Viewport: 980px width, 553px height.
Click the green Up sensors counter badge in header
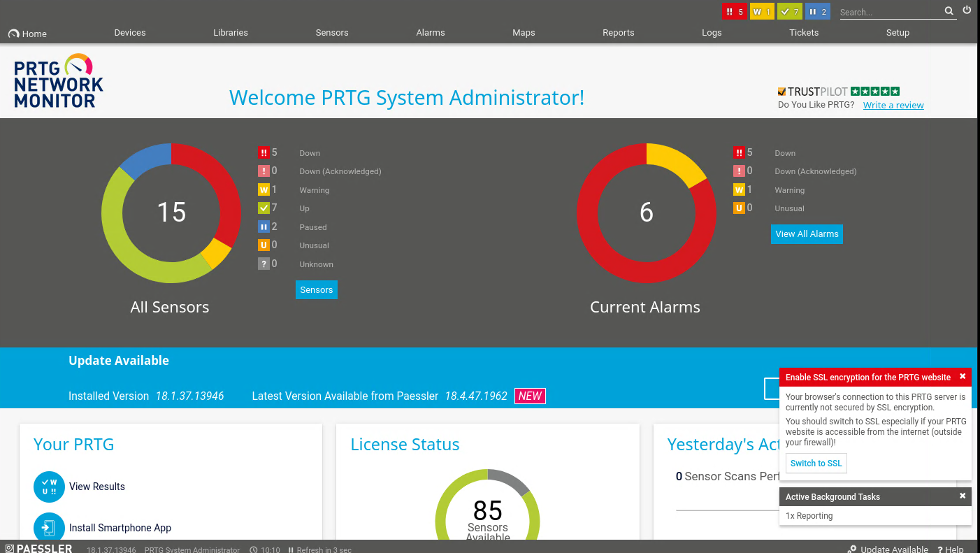click(x=790, y=11)
